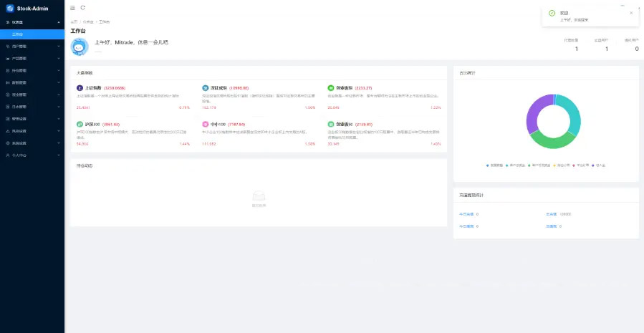Click the 1.43% change on 创业板50 card
The height and width of the screenshot is (333, 644).
coord(436,144)
